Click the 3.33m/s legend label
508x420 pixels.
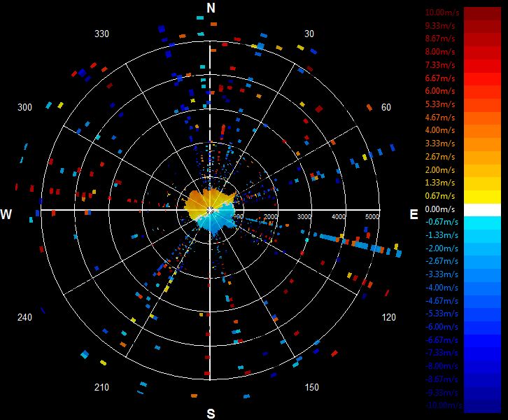[x=440, y=143]
